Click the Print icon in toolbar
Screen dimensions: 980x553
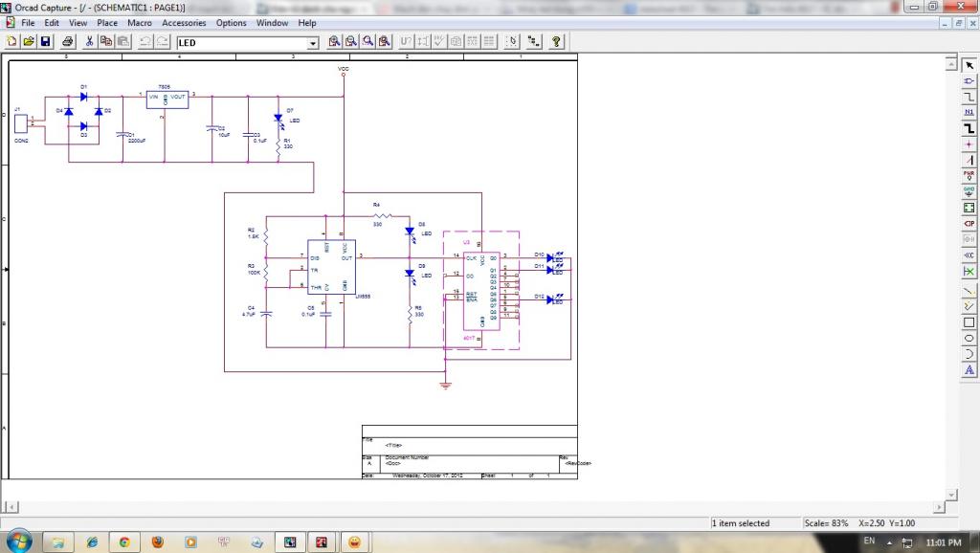point(68,42)
